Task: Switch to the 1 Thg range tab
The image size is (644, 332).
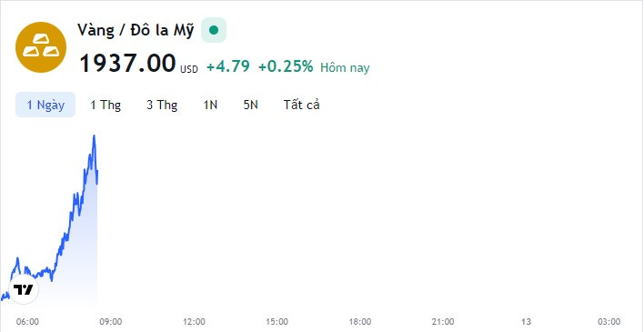Action: (x=106, y=105)
